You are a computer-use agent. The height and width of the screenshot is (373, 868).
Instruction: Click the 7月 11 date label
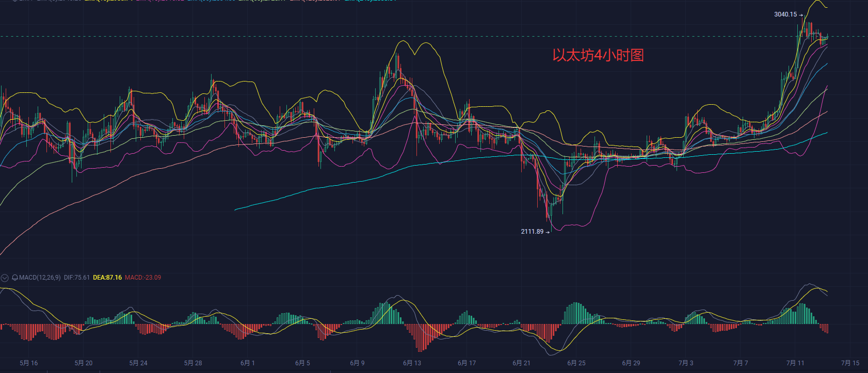point(795,363)
